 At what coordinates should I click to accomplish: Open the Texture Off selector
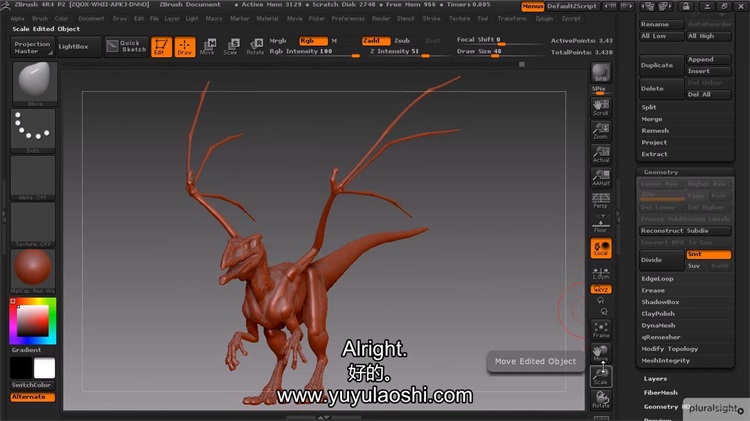coord(33,224)
